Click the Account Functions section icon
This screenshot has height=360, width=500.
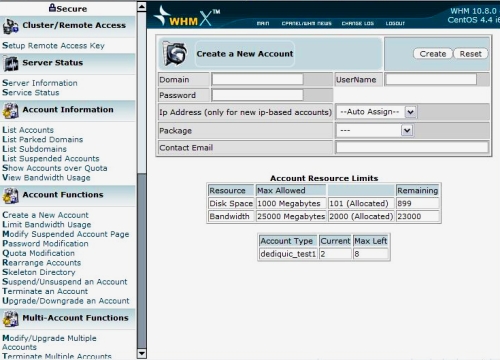point(10,196)
